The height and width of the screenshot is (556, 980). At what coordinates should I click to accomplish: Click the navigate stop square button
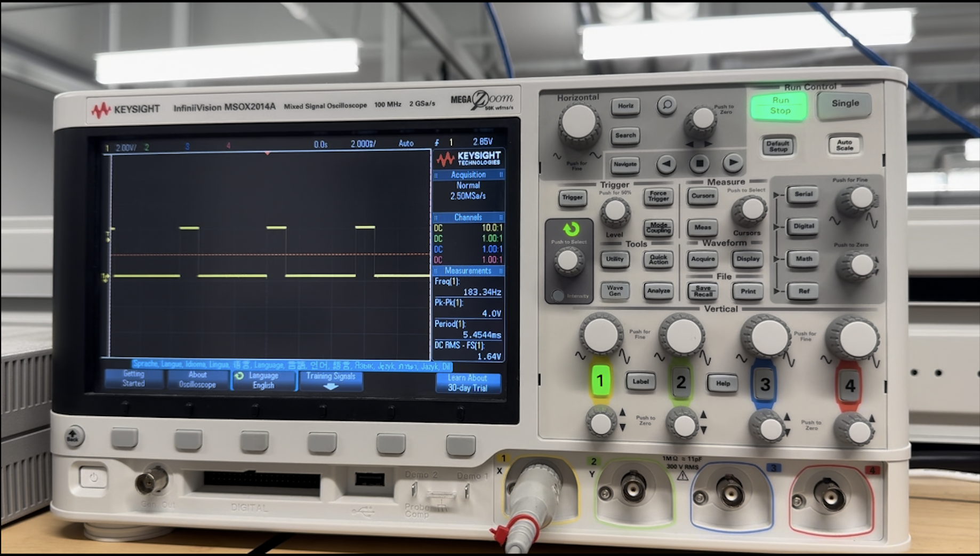(699, 163)
